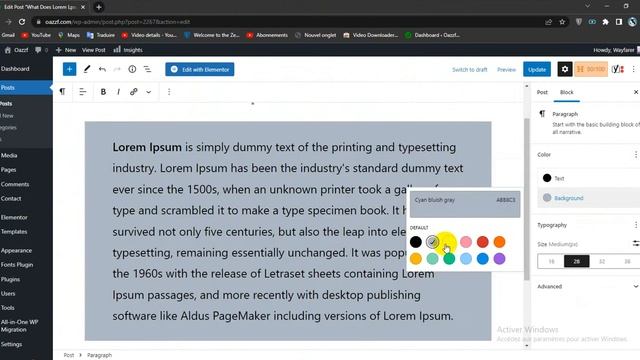The image size is (640, 360).
Task: Open post Preview
Action: click(x=506, y=70)
